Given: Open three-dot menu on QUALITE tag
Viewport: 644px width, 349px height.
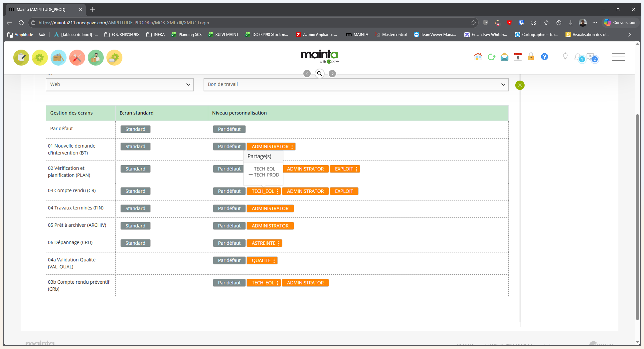Looking at the screenshot, I should (274, 261).
